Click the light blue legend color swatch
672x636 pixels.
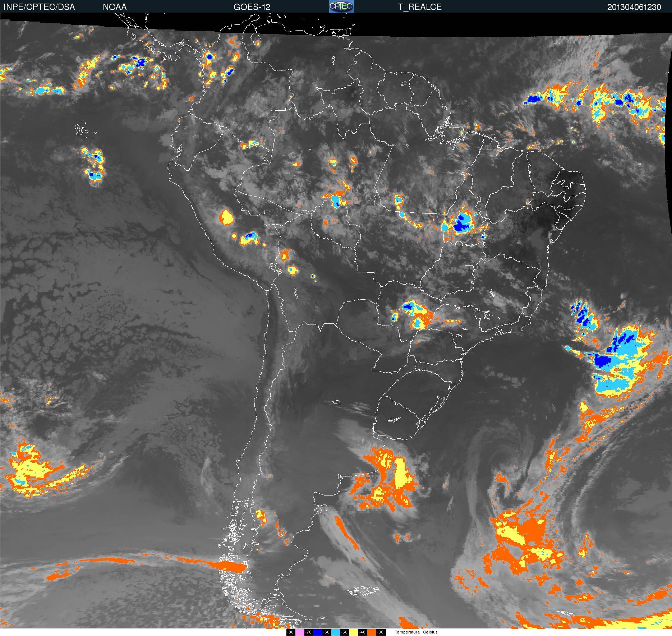point(336,632)
